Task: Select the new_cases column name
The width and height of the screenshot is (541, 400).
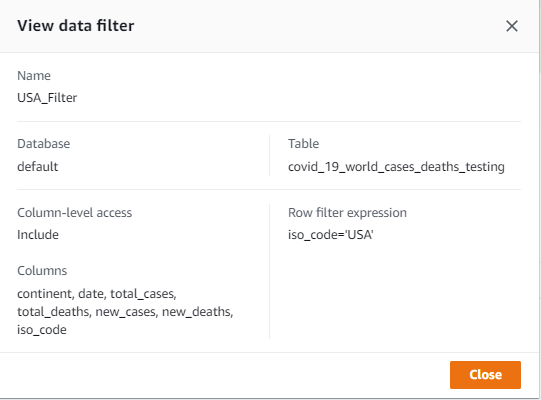Action: click(x=125, y=312)
